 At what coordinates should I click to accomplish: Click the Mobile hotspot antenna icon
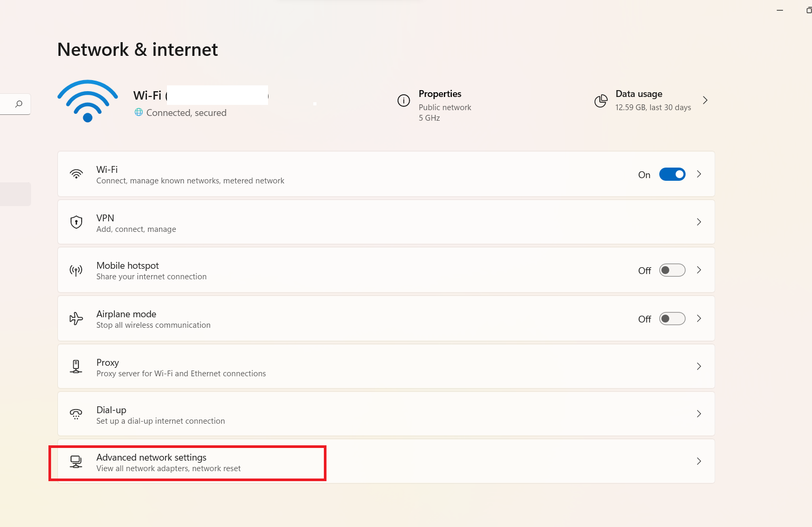(x=76, y=271)
